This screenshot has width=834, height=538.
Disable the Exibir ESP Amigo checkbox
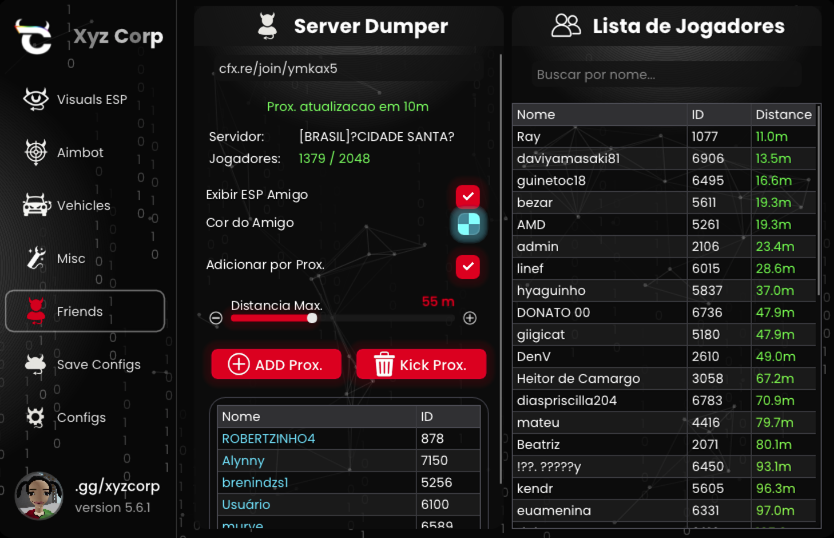tap(468, 195)
